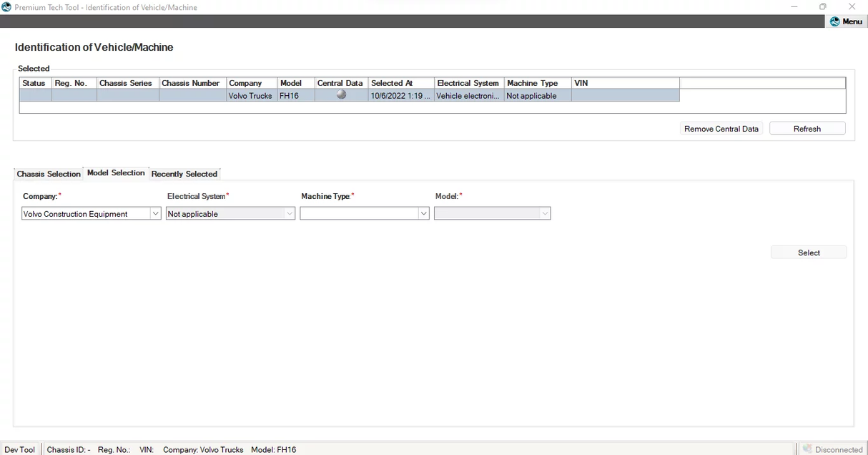
Task: Activate the Model Selection tab
Action: coord(115,172)
